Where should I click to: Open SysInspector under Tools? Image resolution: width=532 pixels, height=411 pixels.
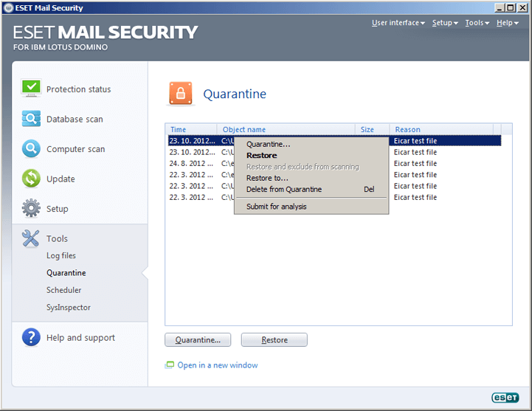tap(69, 308)
